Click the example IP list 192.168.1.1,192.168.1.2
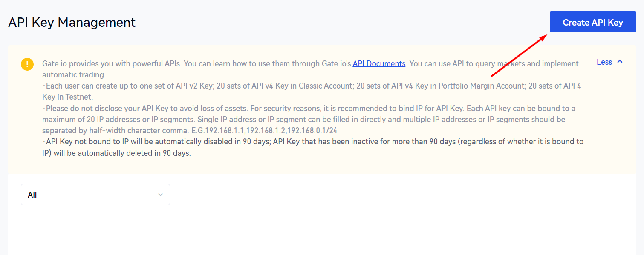Viewport: 644px width, 255px height. (243, 130)
